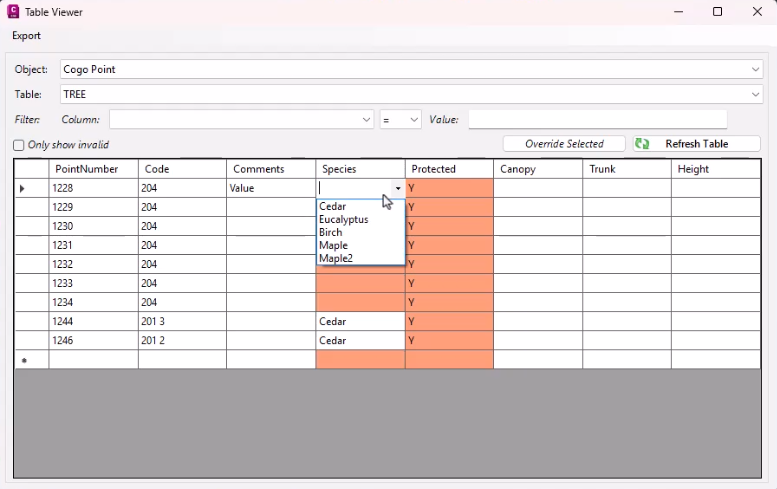Pick Maple2 from the species options
The width and height of the screenshot is (777, 489).
click(336, 258)
